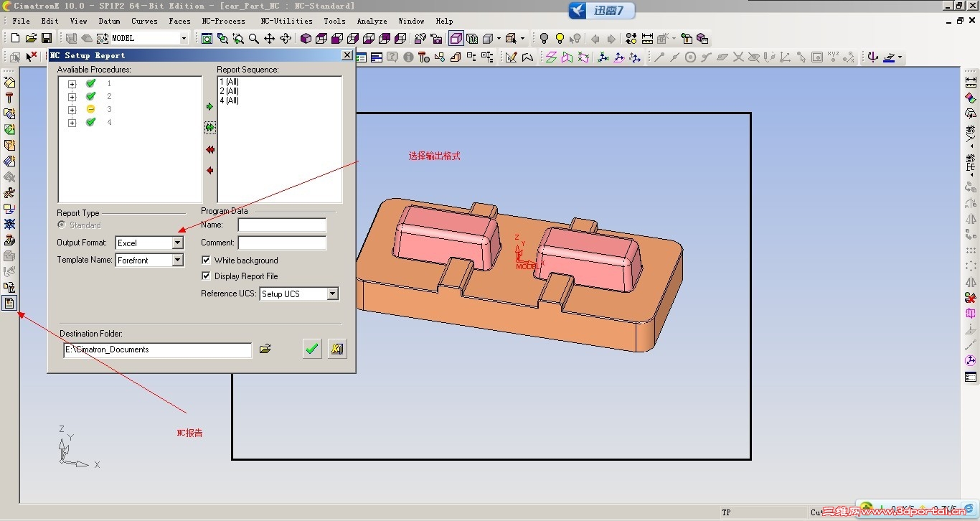Open the Faces menu

[179, 21]
